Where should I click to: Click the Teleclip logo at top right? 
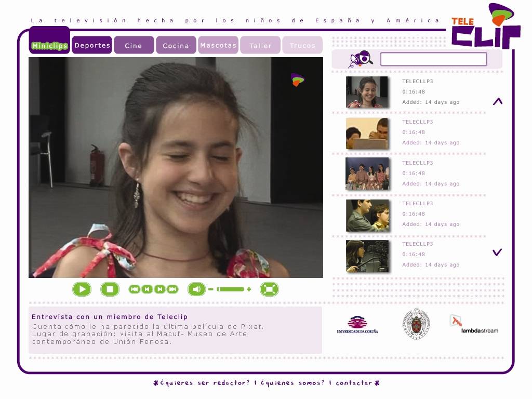(x=486, y=26)
